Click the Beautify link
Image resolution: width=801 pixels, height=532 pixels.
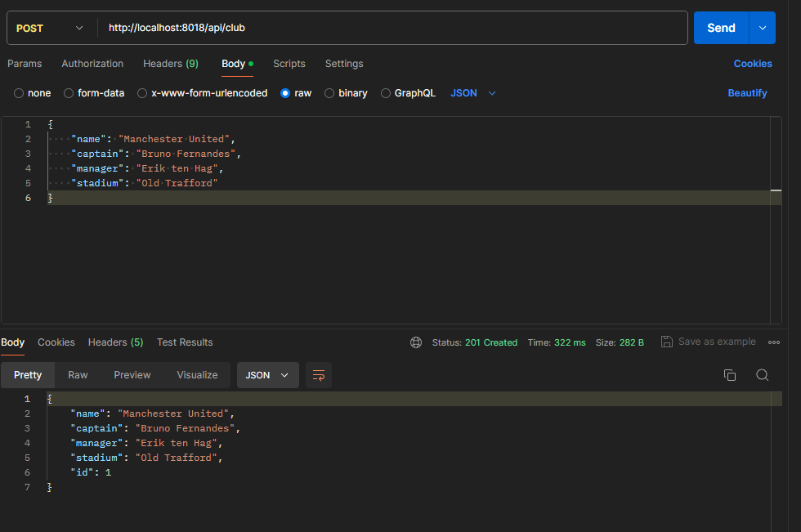(x=747, y=93)
